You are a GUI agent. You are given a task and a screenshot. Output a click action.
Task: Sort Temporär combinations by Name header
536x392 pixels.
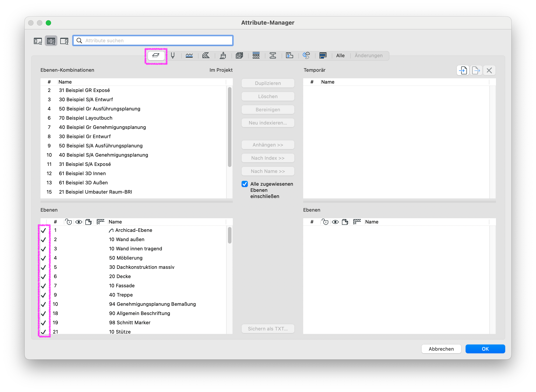[405, 82]
